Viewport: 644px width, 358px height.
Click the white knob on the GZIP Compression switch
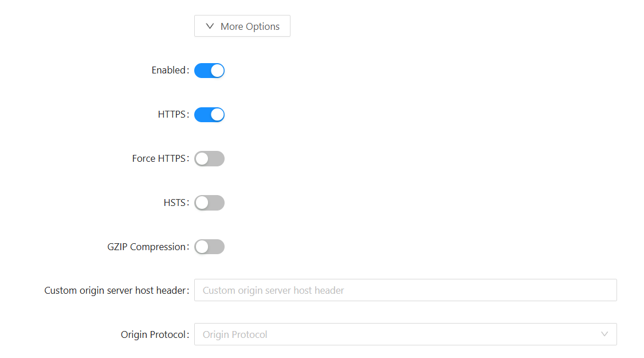coord(202,247)
